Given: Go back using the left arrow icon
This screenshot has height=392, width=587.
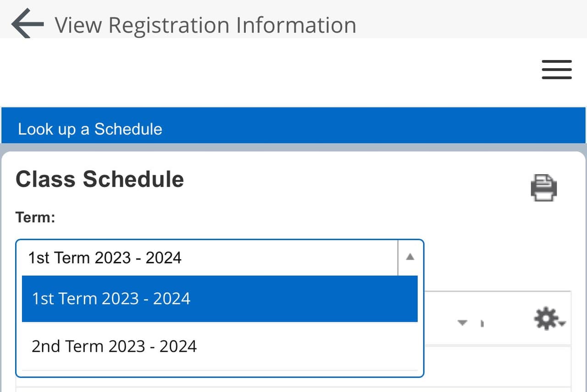Looking at the screenshot, I should coord(27,24).
